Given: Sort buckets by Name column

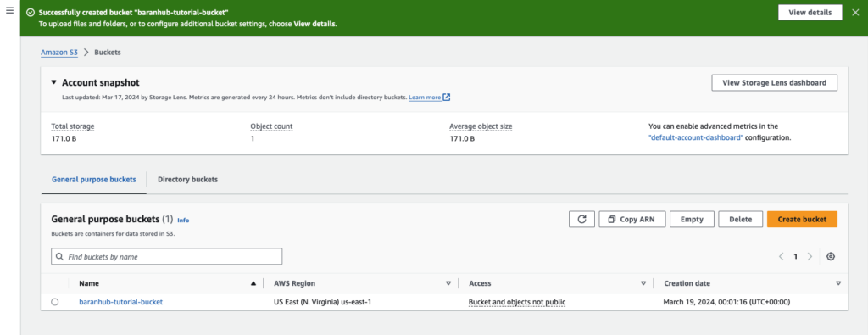Looking at the screenshot, I should [x=89, y=283].
